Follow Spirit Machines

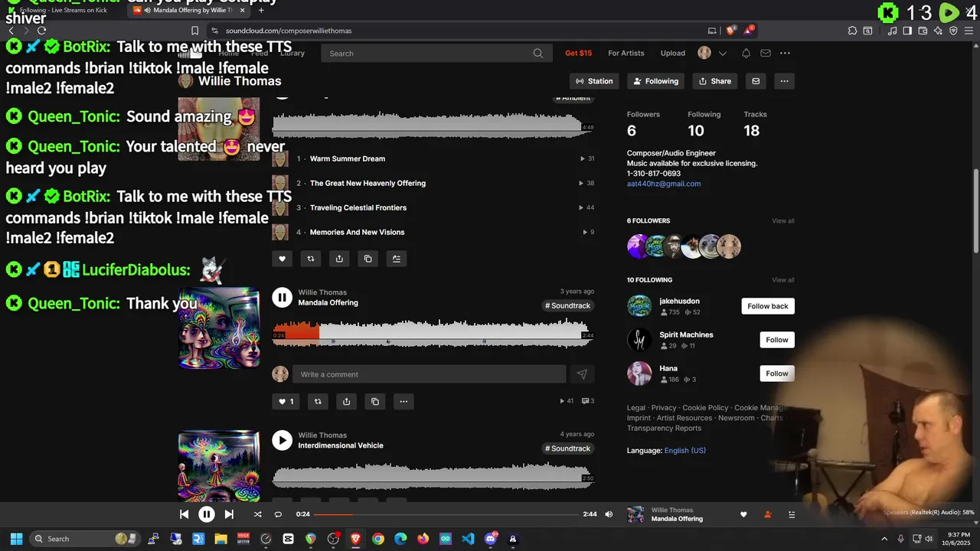[x=777, y=340]
